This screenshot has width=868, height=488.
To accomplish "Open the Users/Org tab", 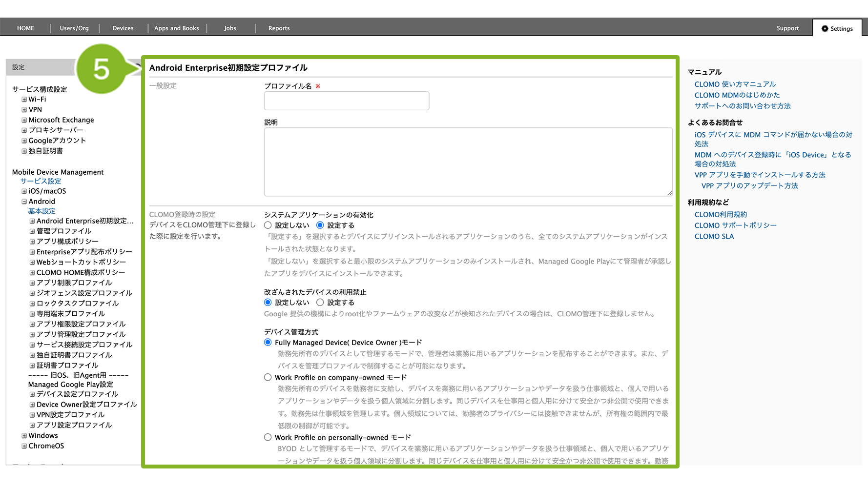I will 74,28.
